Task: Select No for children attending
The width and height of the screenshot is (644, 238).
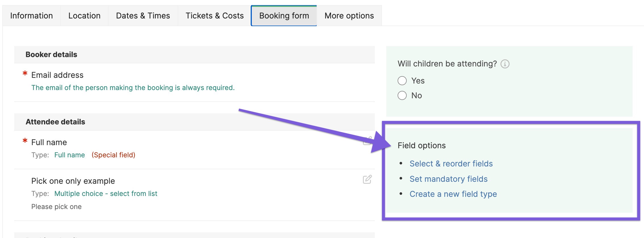Action: pyautogui.click(x=402, y=95)
